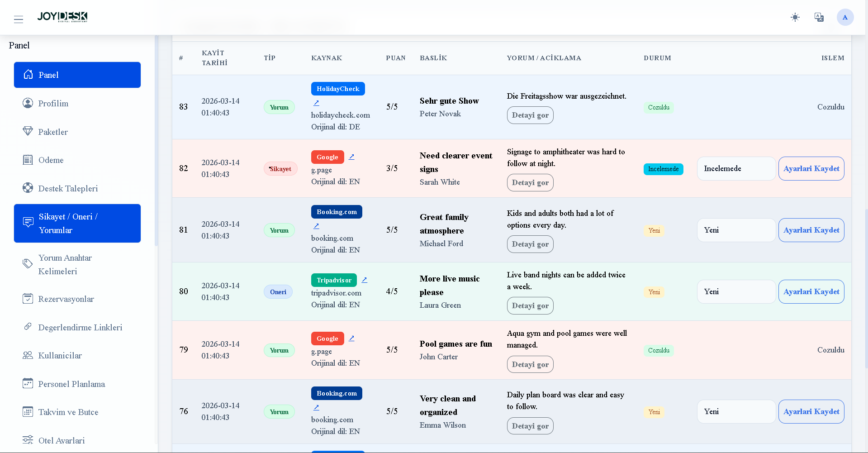
Task: Toggle the light/dark theme sun icon
Action: pos(795,17)
